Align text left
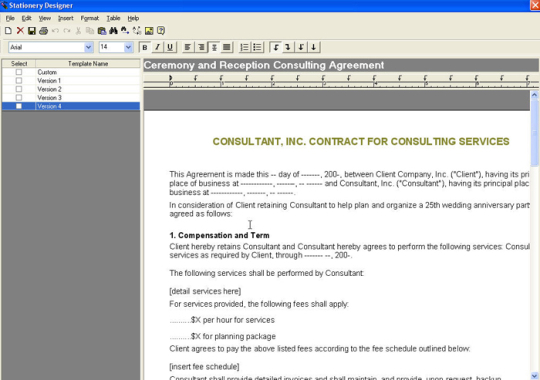 (188, 47)
